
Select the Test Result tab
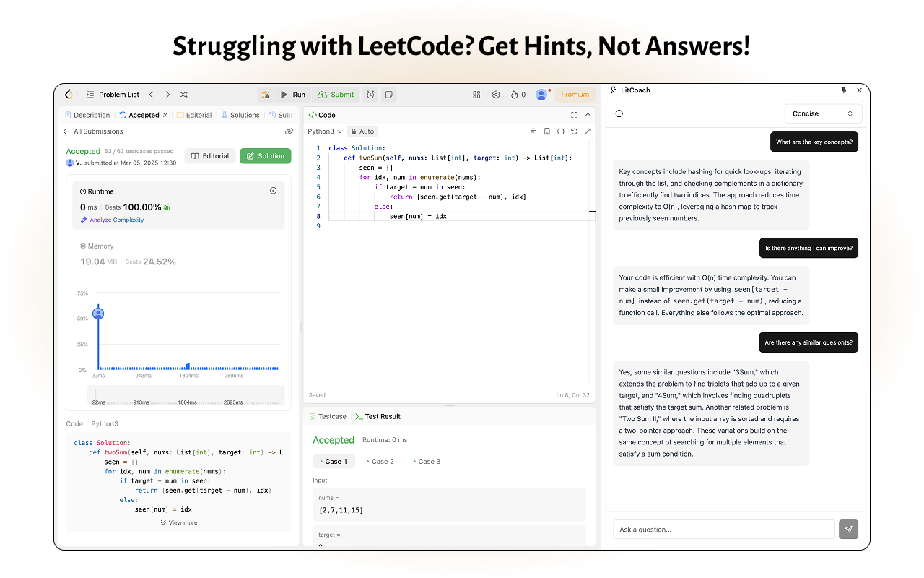[378, 416]
